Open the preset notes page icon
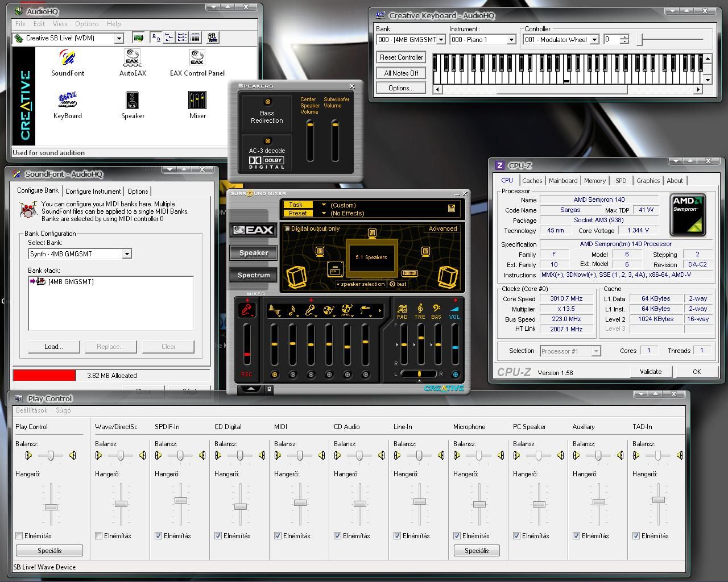Image resolution: width=728 pixels, height=582 pixels. [452, 209]
